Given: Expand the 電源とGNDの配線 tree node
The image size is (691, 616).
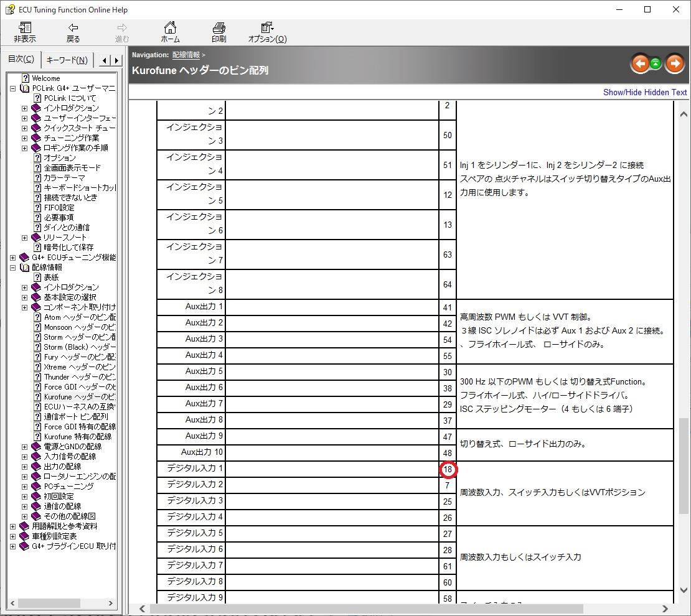Looking at the screenshot, I should tap(25, 446).
